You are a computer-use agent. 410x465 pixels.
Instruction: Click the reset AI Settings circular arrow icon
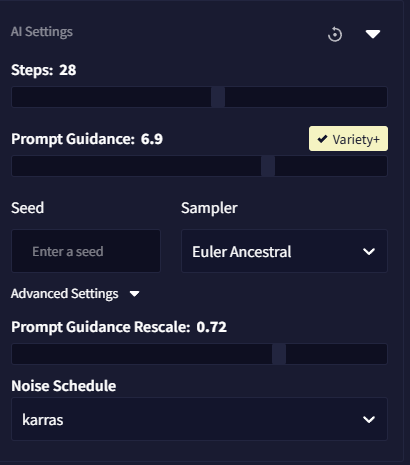click(335, 34)
